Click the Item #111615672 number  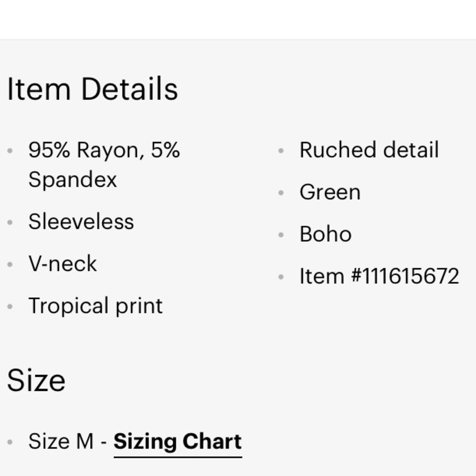379,276
